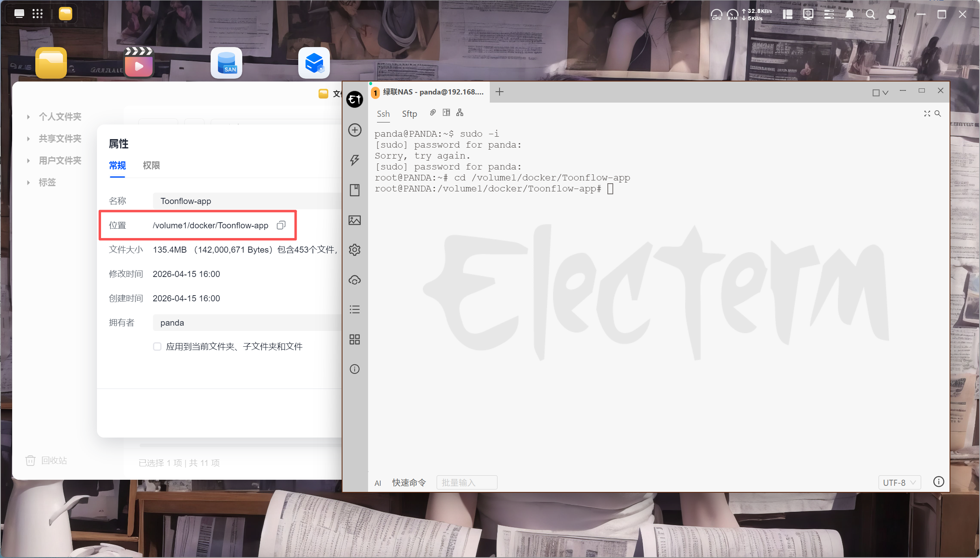Open the notifications bell
Image resolution: width=980 pixels, height=558 pixels.
tap(849, 15)
